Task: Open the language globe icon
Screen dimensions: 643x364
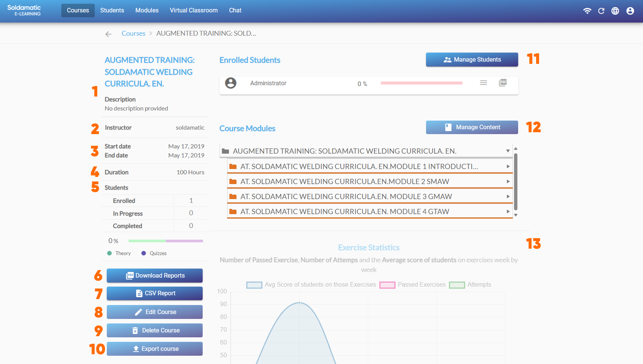Action: (615, 11)
